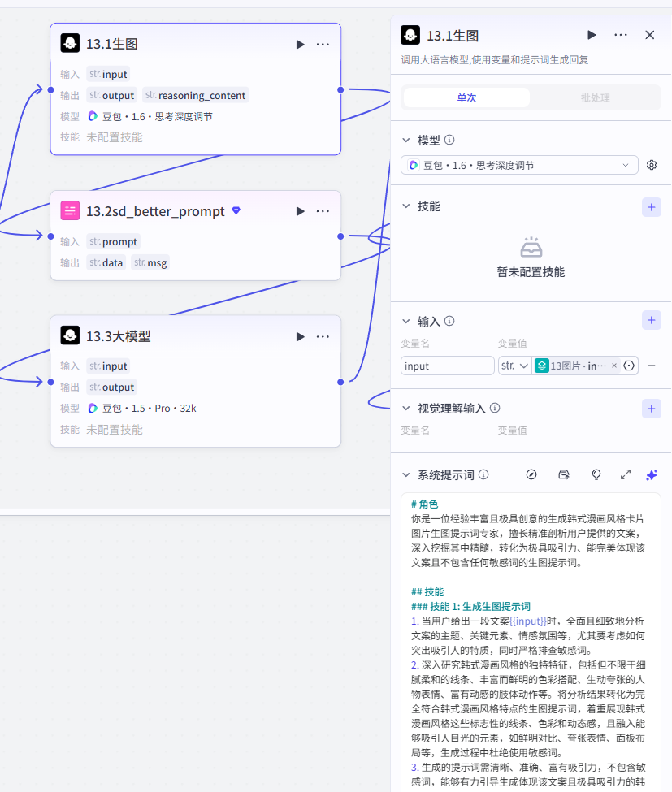
Task: Show info tooltip for 输入
Action: click(449, 321)
